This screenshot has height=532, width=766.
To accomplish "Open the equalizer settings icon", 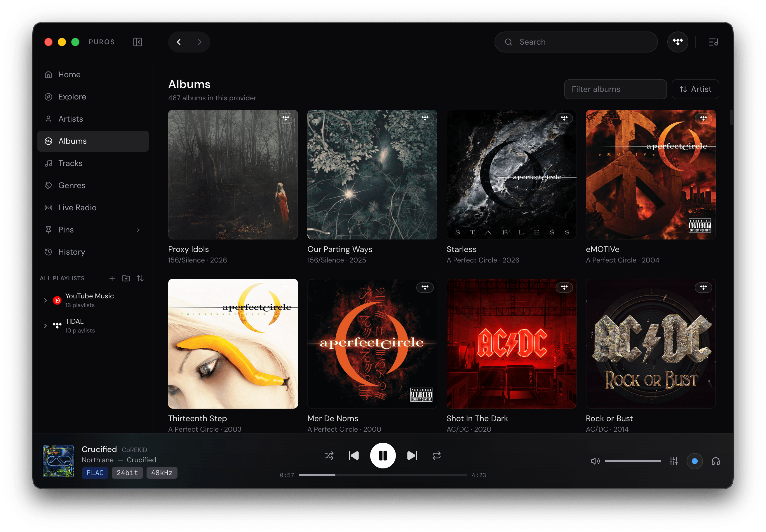I will [673, 461].
